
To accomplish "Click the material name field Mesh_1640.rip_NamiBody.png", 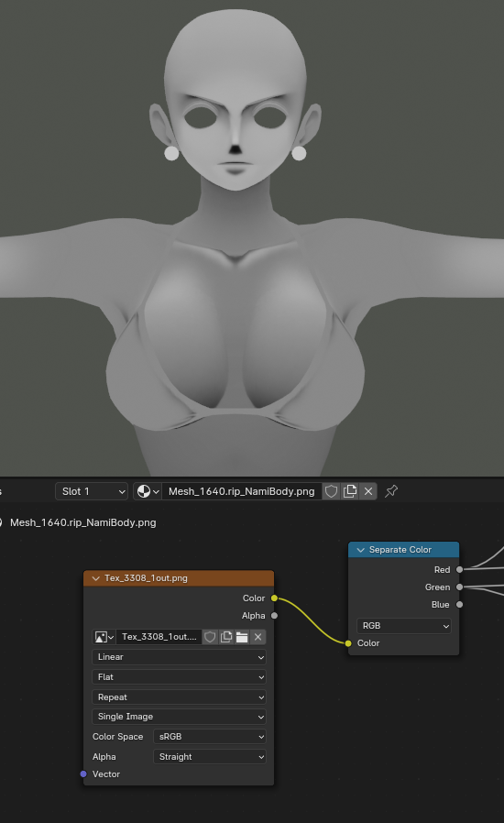I will pyautogui.click(x=242, y=491).
